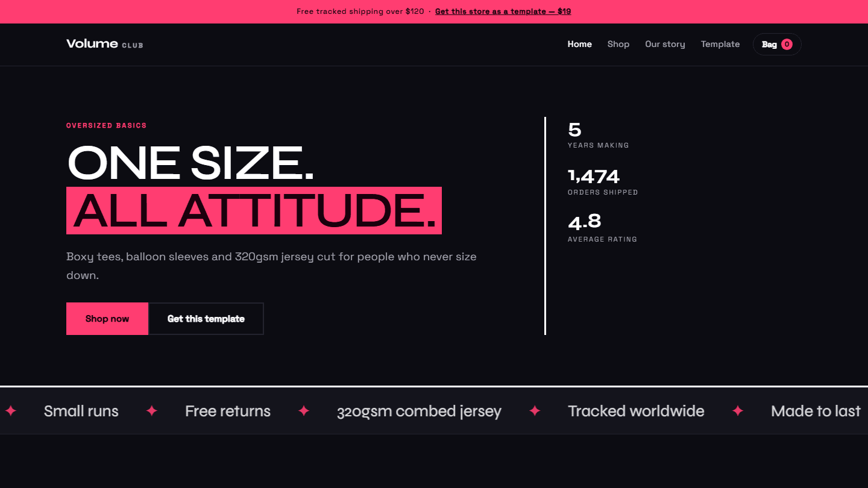The image size is (868, 488).
Task: Open the Shop nav item
Action: 618,44
